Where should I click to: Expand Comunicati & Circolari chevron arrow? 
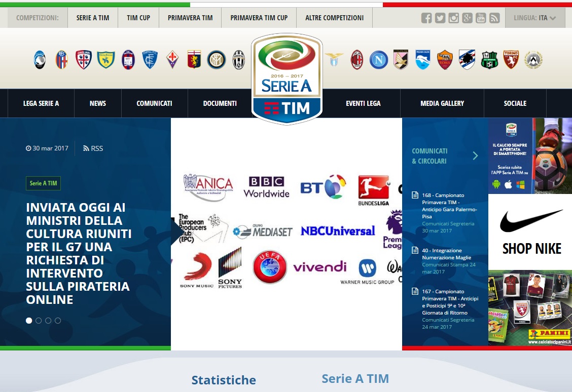[475, 156]
